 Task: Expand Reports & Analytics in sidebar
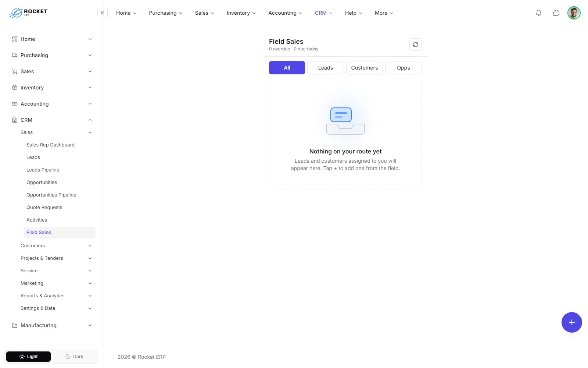56,296
